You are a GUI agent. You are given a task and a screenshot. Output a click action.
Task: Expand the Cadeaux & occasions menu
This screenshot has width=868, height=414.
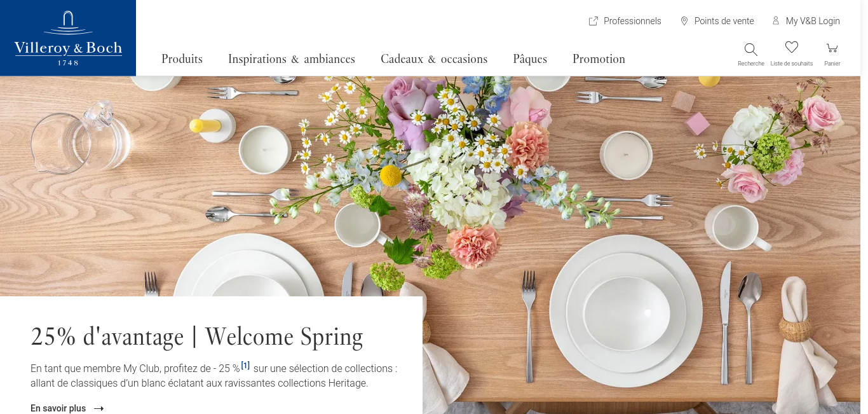tap(434, 59)
